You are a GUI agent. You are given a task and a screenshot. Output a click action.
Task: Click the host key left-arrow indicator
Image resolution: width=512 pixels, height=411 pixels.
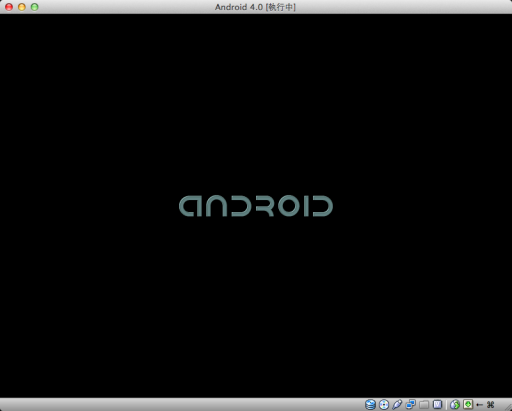480,405
